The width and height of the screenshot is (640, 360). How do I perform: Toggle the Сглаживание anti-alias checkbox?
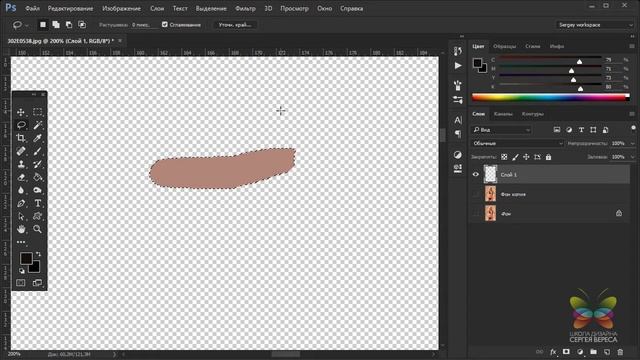pyautogui.click(x=165, y=24)
